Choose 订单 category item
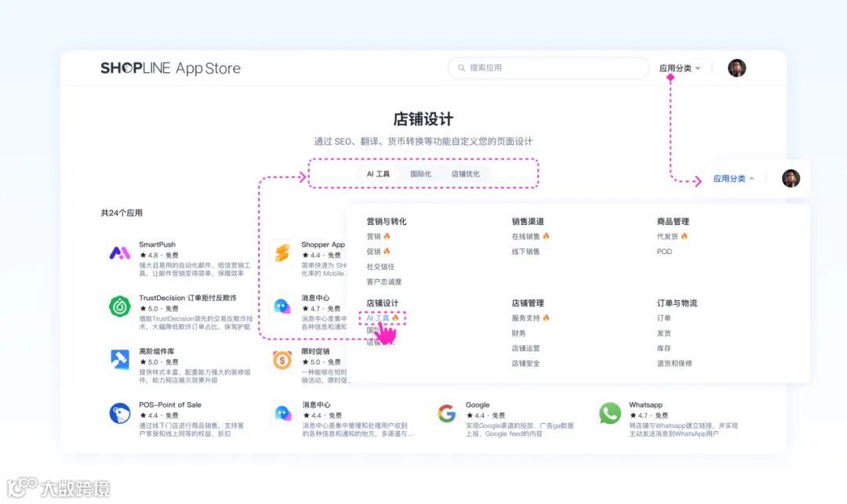 [x=664, y=317]
